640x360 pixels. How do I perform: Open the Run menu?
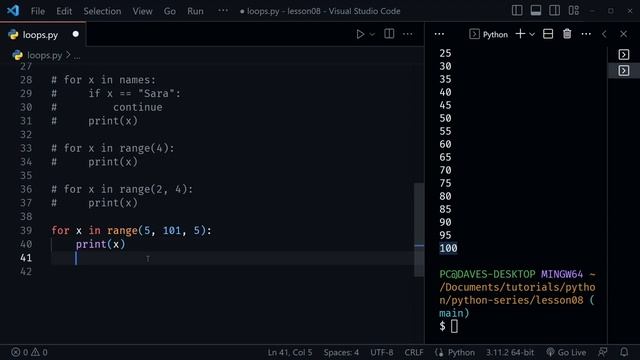click(195, 11)
